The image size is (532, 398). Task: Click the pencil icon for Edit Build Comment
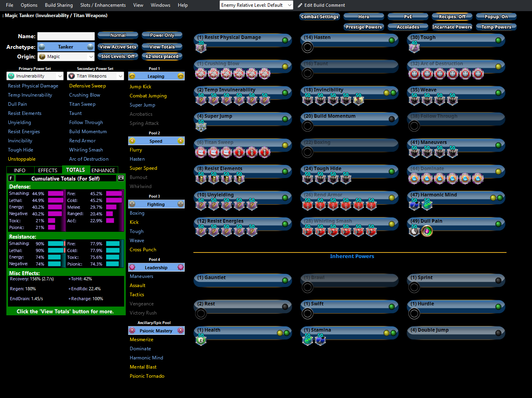300,5
